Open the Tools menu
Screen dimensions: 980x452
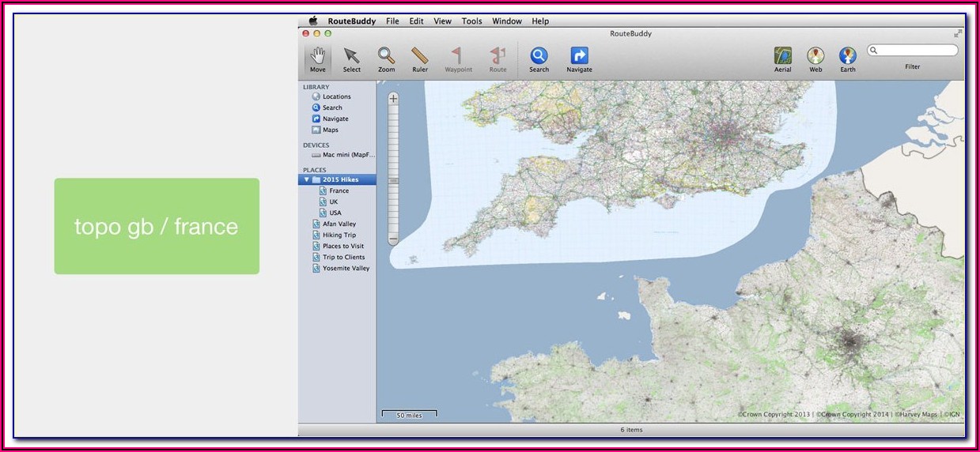click(471, 21)
